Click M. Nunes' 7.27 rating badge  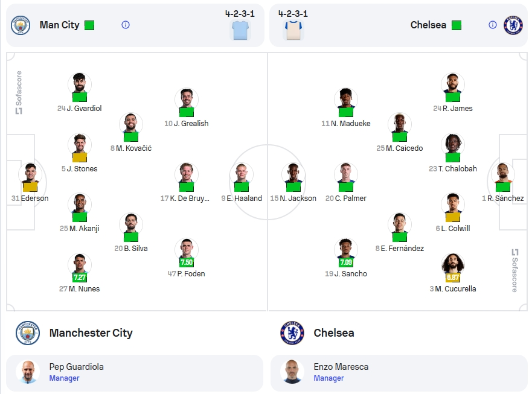click(79, 278)
